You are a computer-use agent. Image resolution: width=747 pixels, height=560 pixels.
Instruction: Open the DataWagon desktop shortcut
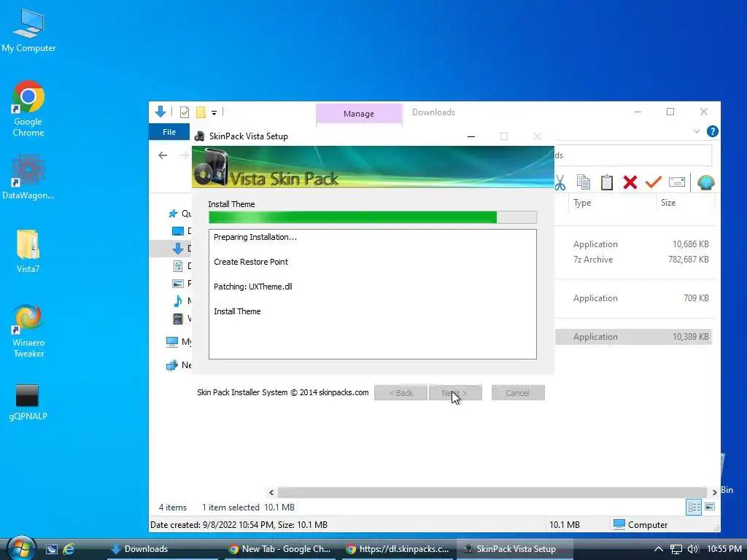[28, 176]
